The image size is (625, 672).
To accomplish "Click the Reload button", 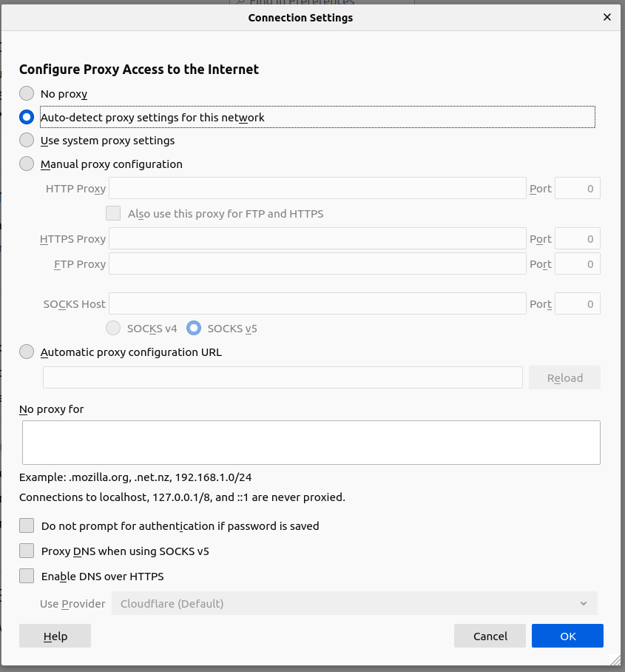I will [564, 377].
